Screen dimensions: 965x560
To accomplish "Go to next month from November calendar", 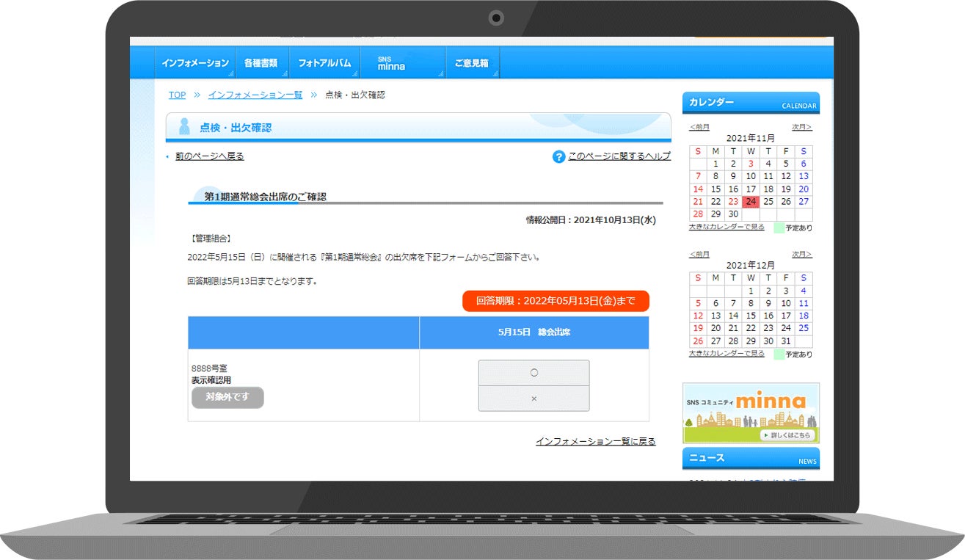I will point(802,127).
